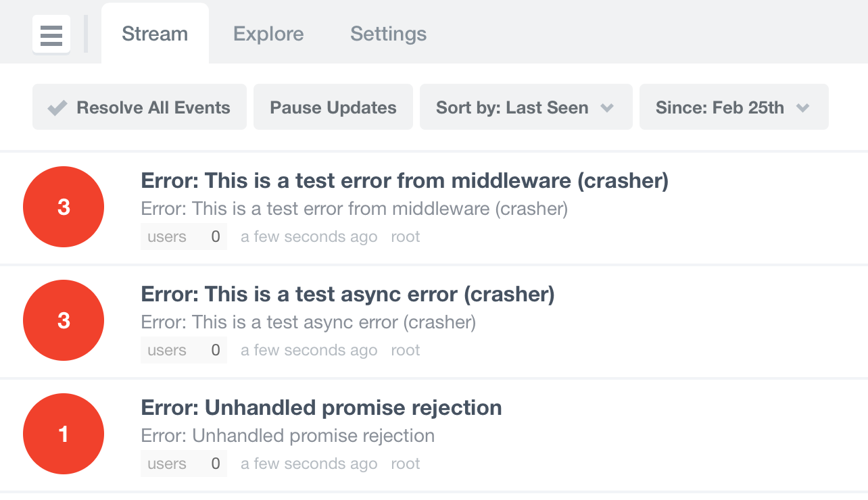This screenshot has width=868, height=500.
Task: Open the Unhandled promise rejection title link
Action: 321,407
